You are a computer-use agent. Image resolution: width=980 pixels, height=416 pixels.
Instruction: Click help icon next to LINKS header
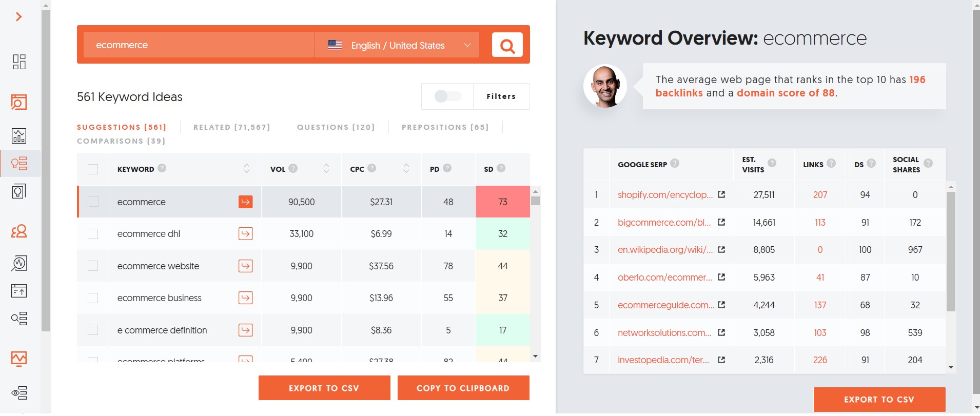832,163
